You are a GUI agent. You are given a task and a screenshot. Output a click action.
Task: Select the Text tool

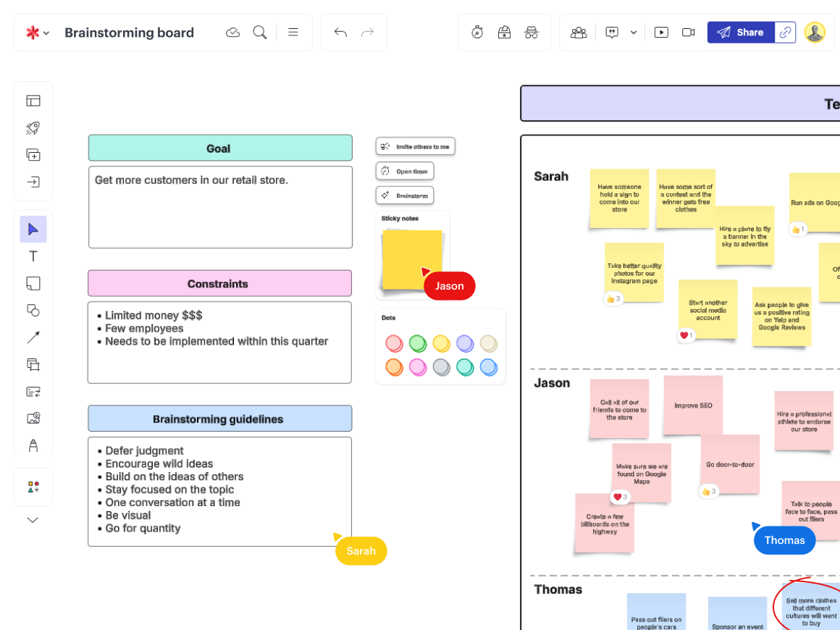33,256
